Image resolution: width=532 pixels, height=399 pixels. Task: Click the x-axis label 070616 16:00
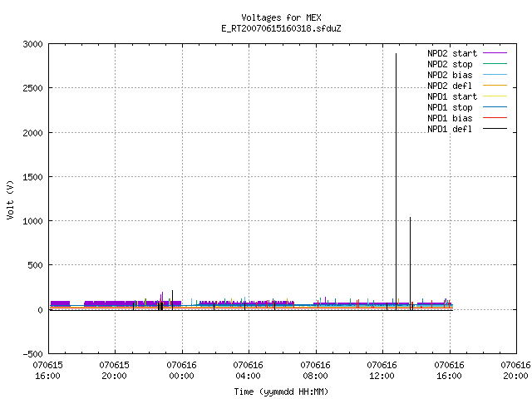click(x=449, y=371)
